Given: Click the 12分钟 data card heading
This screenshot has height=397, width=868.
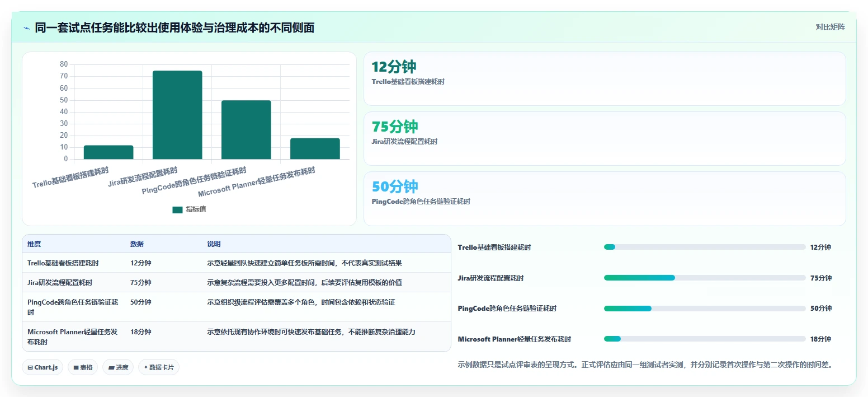Looking at the screenshot, I should click(394, 67).
